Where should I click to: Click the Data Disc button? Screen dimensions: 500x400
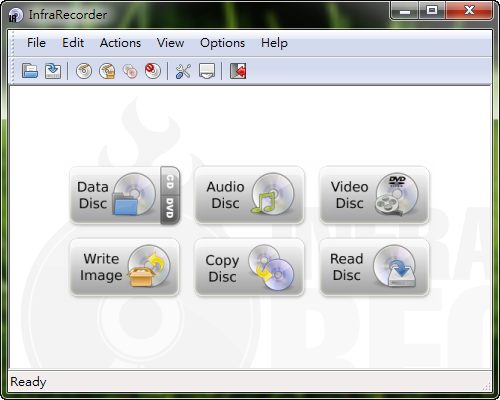(115, 195)
